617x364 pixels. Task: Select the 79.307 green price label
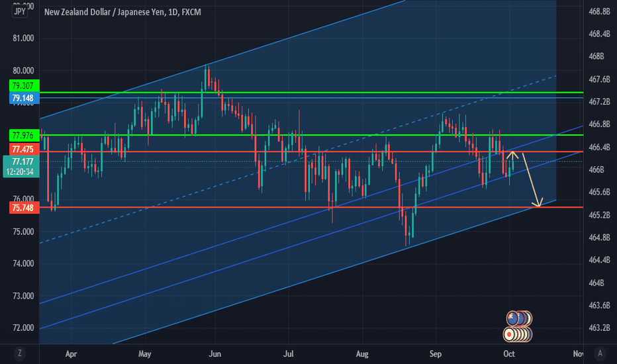point(24,85)
